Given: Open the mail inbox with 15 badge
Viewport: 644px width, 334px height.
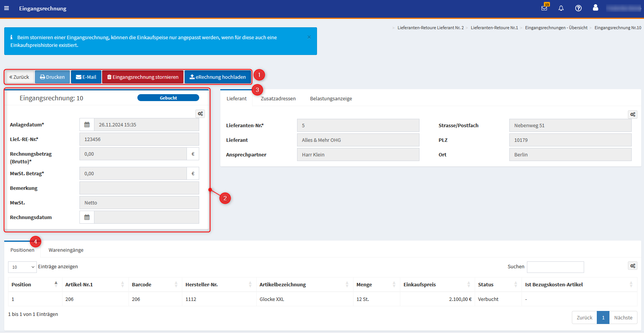Looking at the screenshot, I should 544,8.
